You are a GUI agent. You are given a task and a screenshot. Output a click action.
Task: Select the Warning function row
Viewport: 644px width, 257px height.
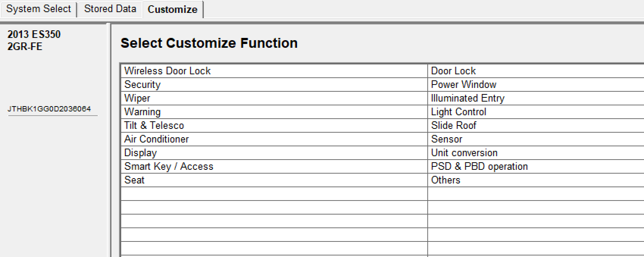[142, 112]
